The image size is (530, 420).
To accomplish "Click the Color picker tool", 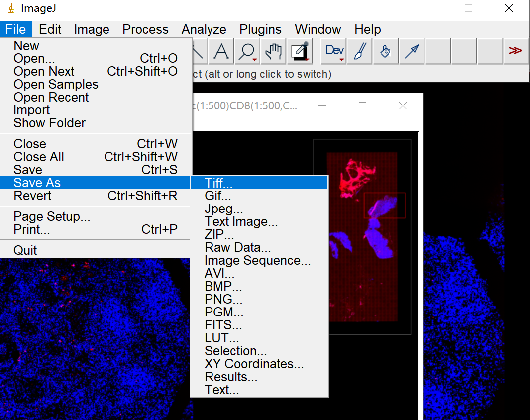I will pyautogui.click(x=300, y=51).
